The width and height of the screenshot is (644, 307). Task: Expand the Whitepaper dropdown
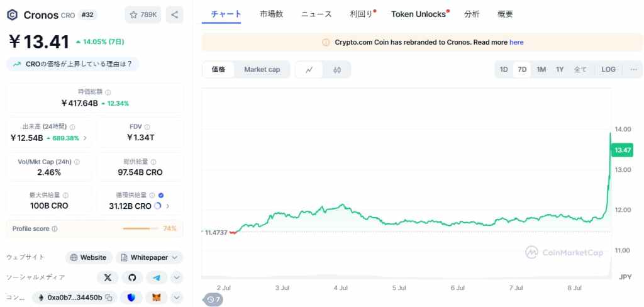(x=150, y=258)
